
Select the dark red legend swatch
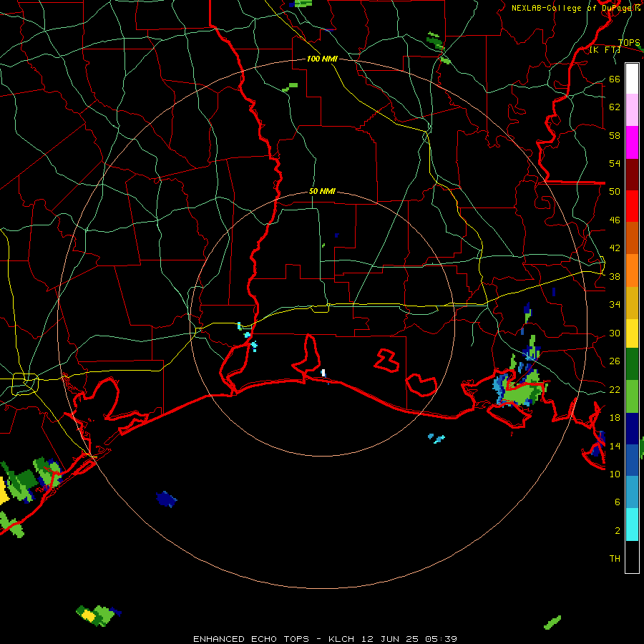click(632, 175)
